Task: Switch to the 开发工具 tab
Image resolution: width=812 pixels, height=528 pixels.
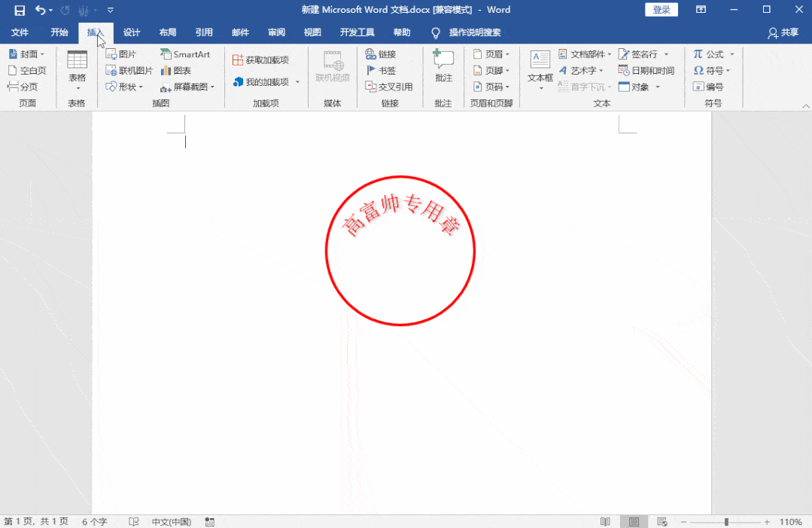Action: point(357,32)
